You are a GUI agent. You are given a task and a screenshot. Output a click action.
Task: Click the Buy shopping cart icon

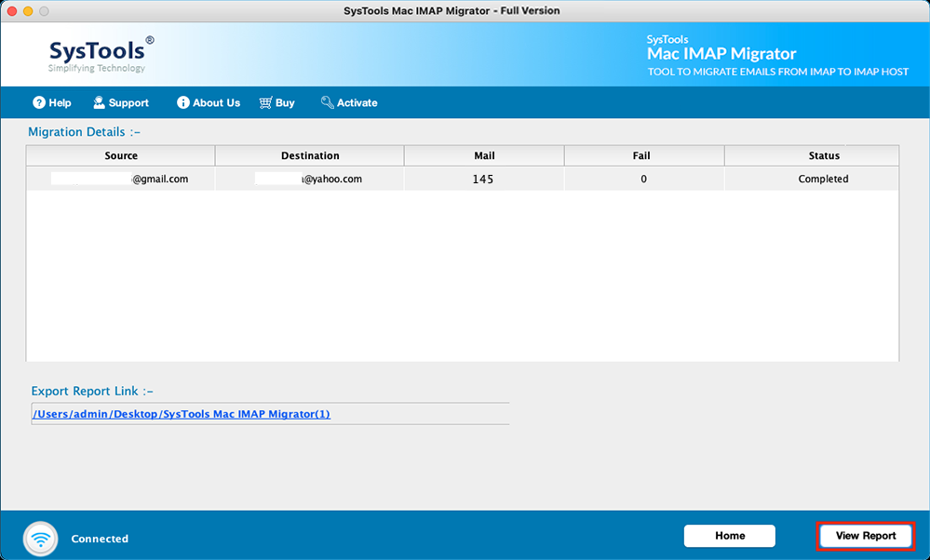[265, 102]
